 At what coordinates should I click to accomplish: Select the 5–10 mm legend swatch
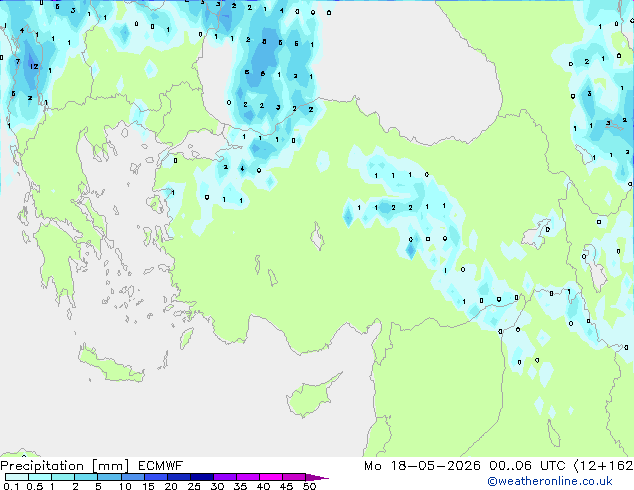tap(109, 477)
